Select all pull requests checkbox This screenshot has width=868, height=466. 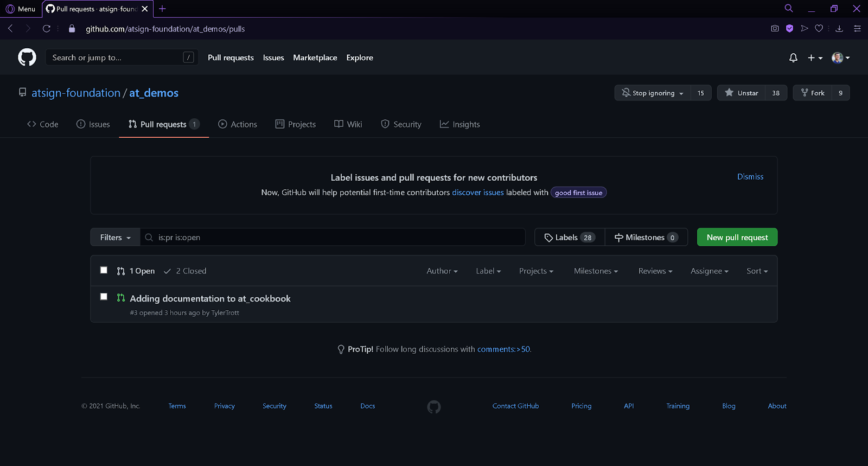click(104, 270)
